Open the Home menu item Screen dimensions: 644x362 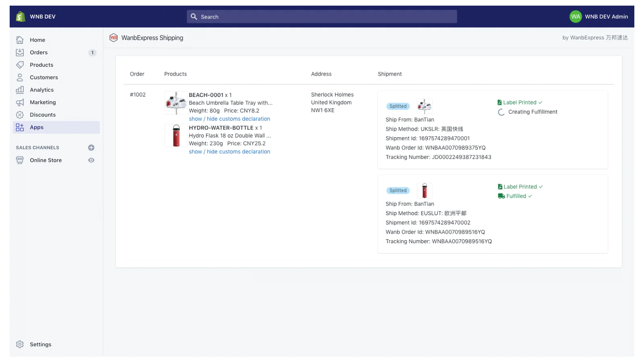point(56,40)
